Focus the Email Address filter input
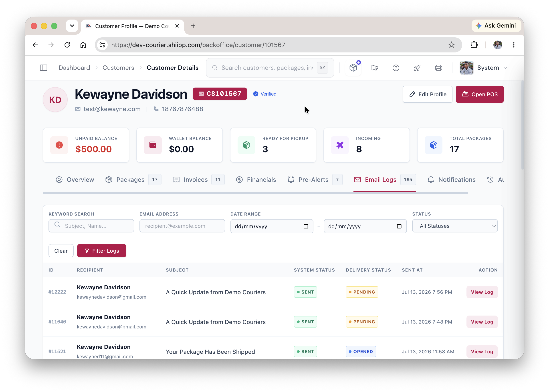549x392 pixels. click(182, 226)
